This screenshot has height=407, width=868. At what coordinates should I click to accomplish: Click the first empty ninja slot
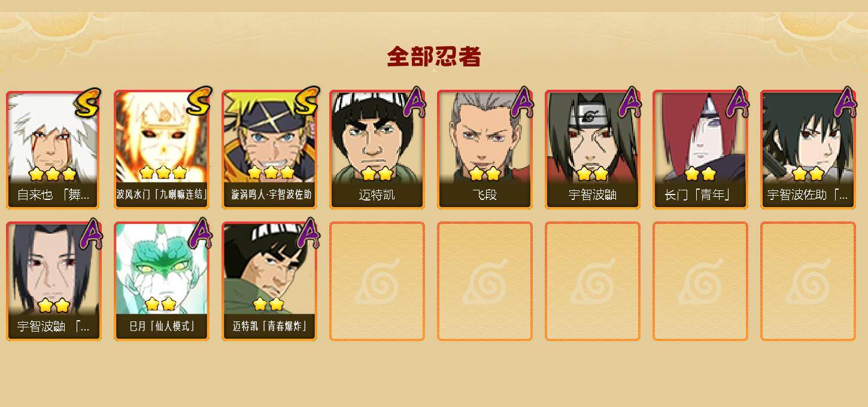[x=377, y=281]
